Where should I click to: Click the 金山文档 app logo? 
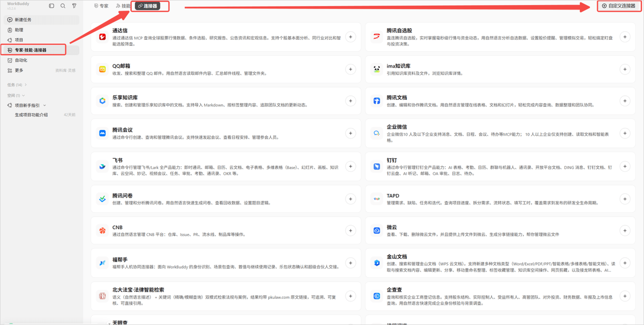(x=377, y=263)
